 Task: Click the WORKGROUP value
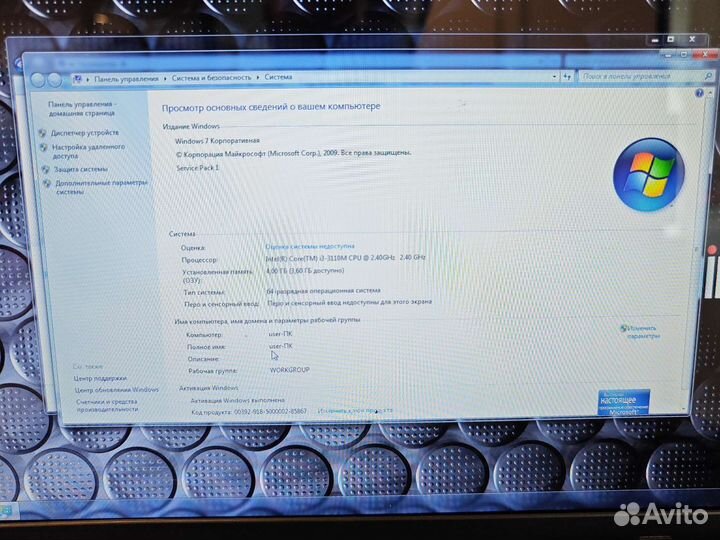[289, 370]
